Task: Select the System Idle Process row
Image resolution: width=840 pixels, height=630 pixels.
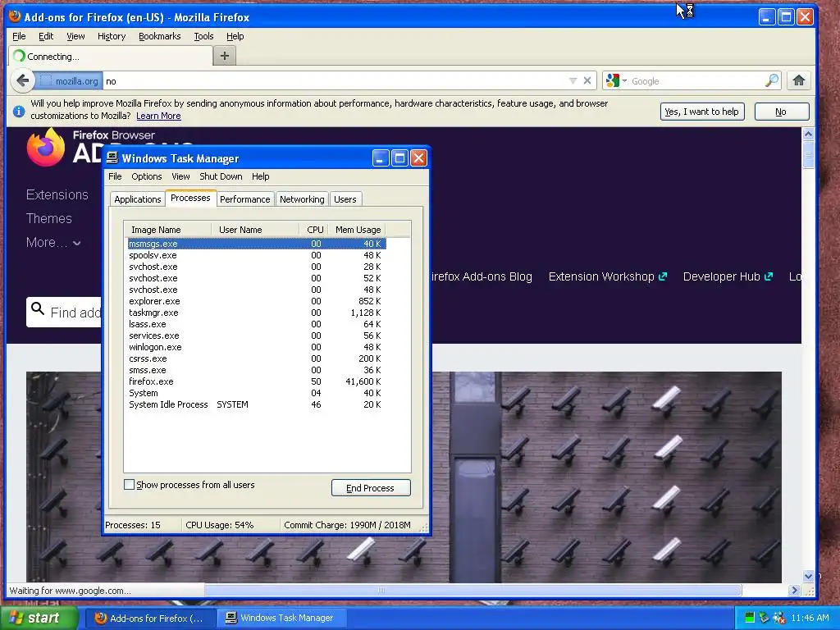Action: coord(256,404)
